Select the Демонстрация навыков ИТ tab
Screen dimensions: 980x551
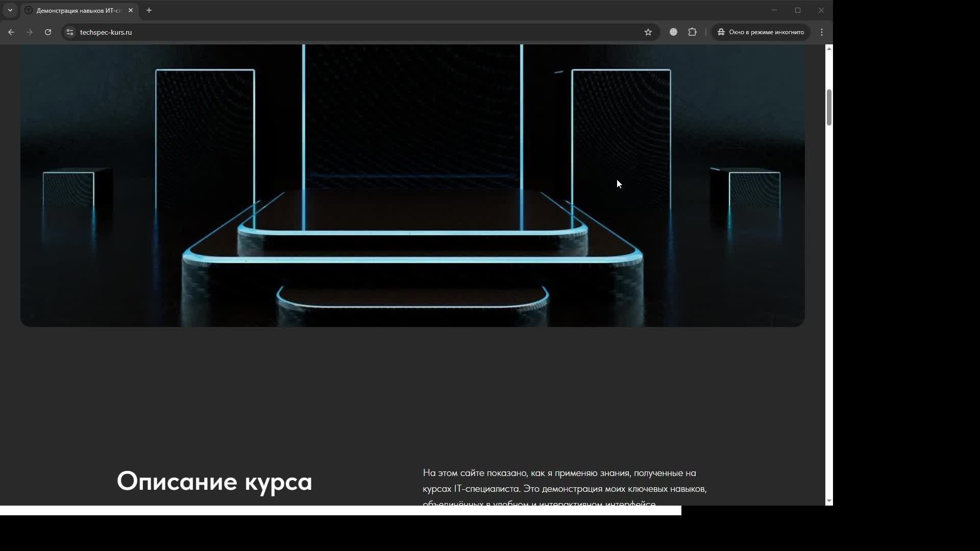(x=77, y=10)
